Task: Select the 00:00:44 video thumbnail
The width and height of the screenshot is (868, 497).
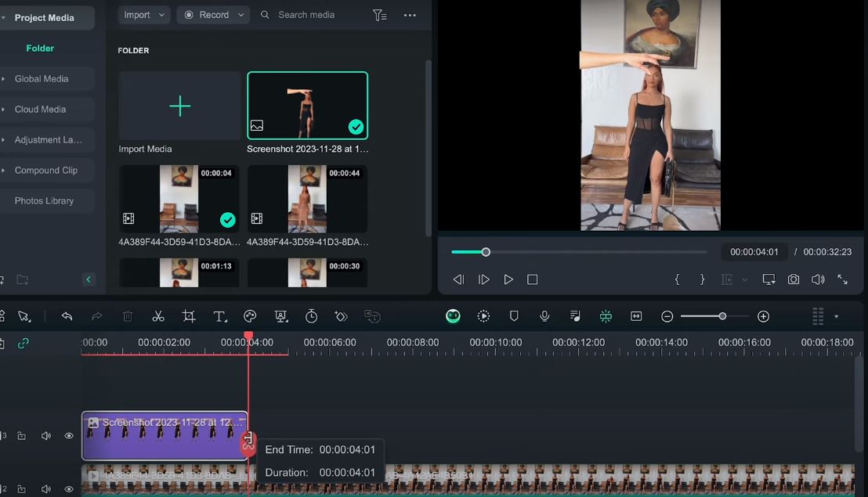Action: [307, 199]
